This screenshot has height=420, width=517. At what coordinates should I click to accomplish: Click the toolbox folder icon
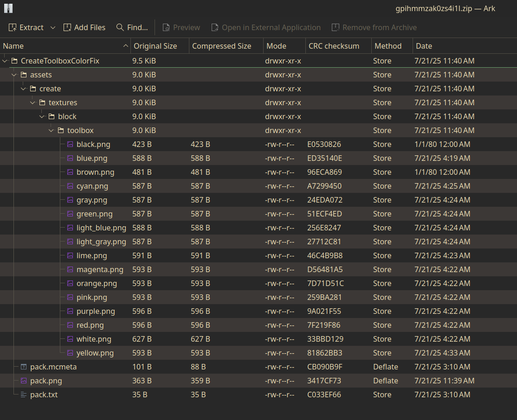tap(60, 130)
